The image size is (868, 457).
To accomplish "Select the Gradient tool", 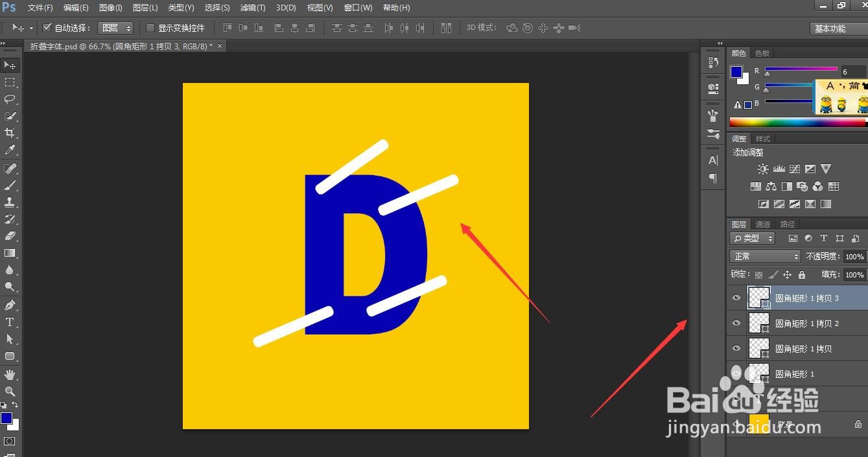I will pos(10,253).
